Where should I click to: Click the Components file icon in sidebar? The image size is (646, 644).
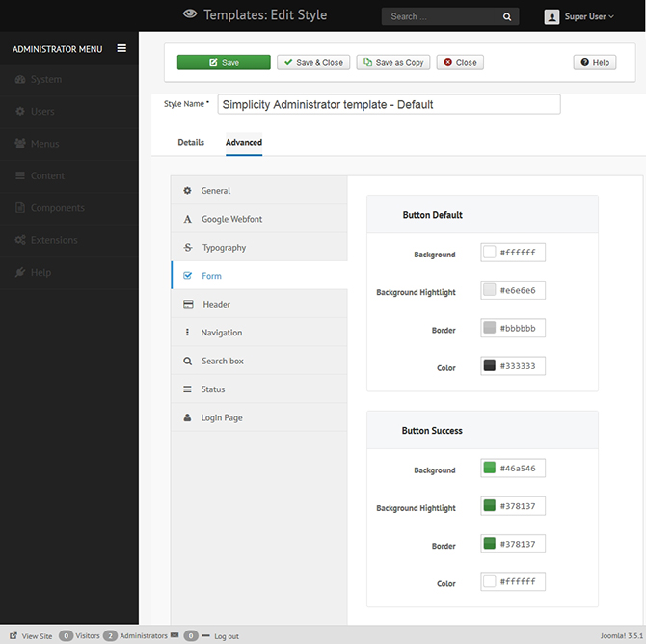[20, 207]
